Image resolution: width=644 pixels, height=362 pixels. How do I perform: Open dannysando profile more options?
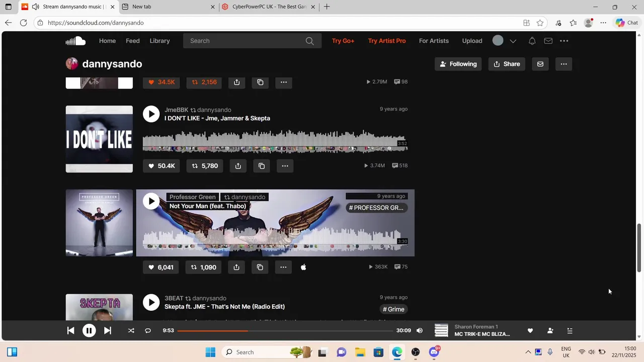click(x=563, y=64)
